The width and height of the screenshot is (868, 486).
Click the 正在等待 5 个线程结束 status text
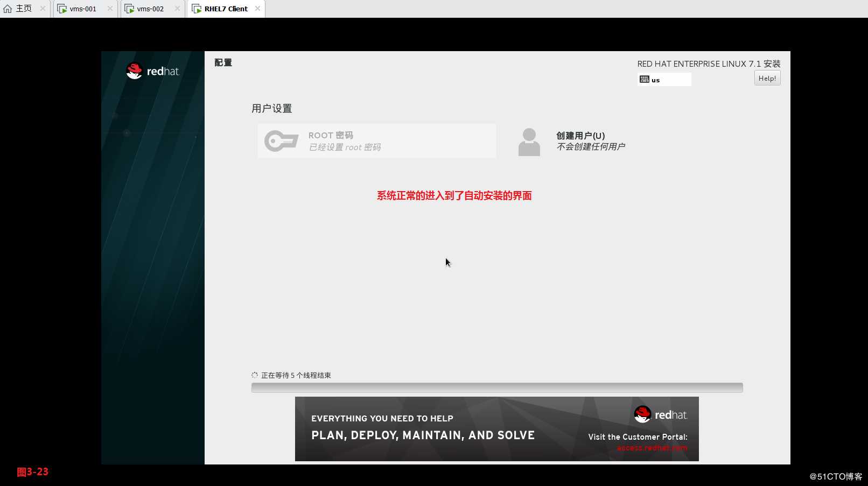(296, 375)
